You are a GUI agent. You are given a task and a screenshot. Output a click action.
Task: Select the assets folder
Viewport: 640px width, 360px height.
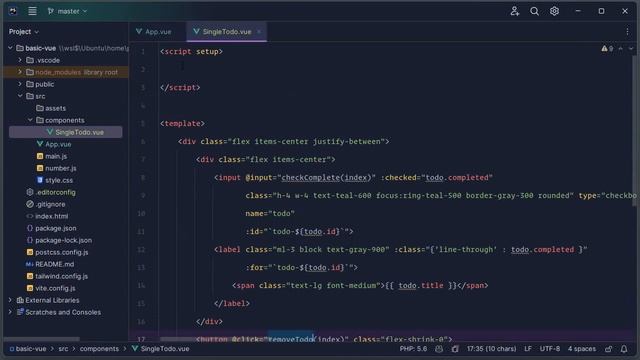click(51, 108)
